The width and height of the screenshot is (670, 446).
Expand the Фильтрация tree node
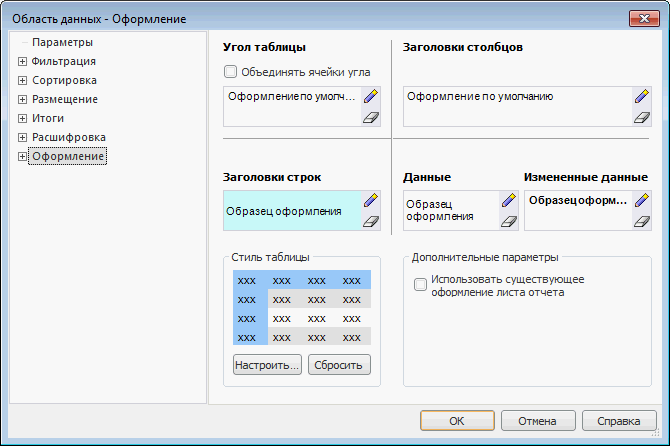[22, 62]
